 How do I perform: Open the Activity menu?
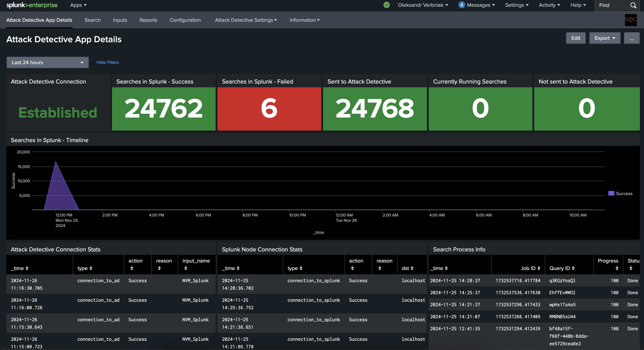(549, 5)
